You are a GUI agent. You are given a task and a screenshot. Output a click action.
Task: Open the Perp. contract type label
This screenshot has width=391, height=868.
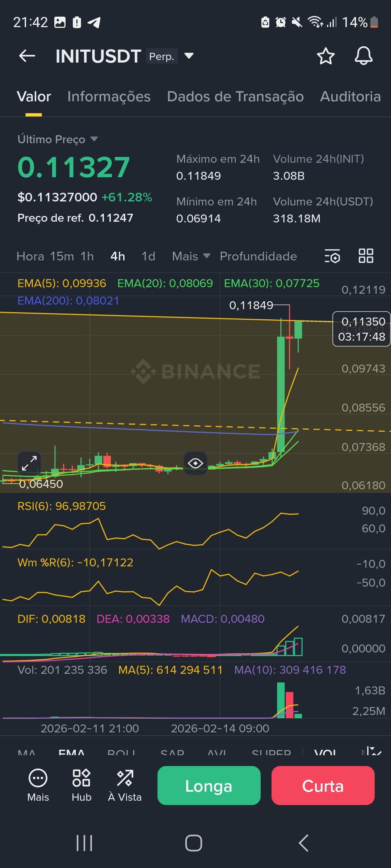(x=162, y=56)
